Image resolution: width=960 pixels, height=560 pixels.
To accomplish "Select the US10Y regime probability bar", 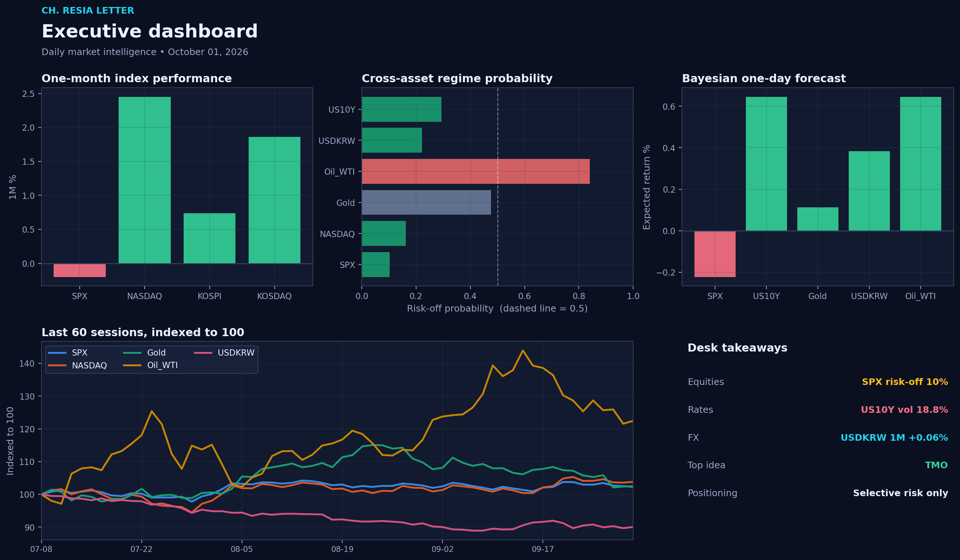I will tap(401, 109).
